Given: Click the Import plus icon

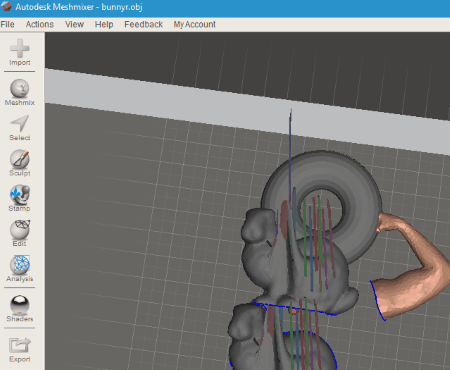Looking at the screenshot, I should pos(20,48).
